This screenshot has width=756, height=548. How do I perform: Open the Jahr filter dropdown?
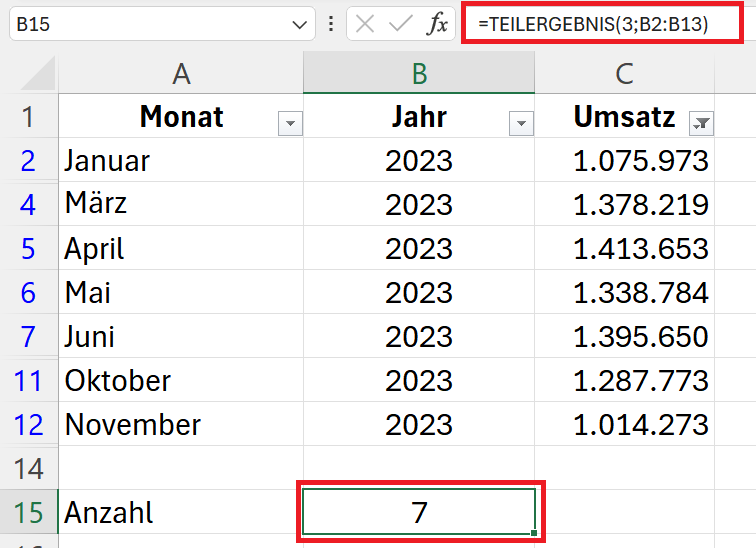pos(521,123)
